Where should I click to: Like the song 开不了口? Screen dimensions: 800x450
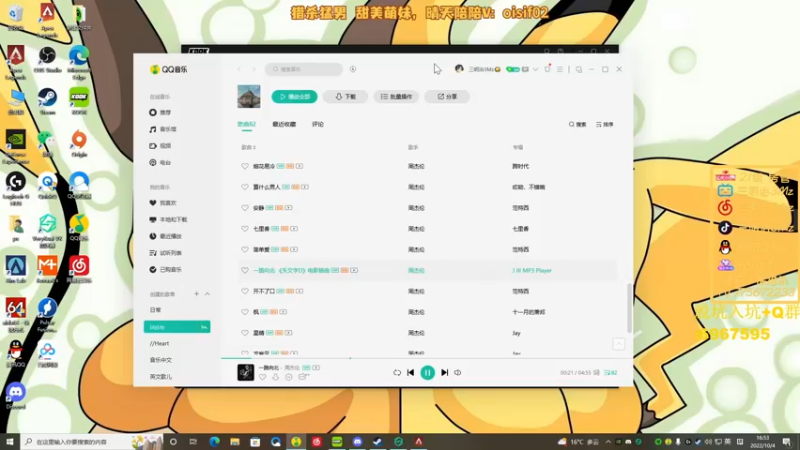pos(245,291)
